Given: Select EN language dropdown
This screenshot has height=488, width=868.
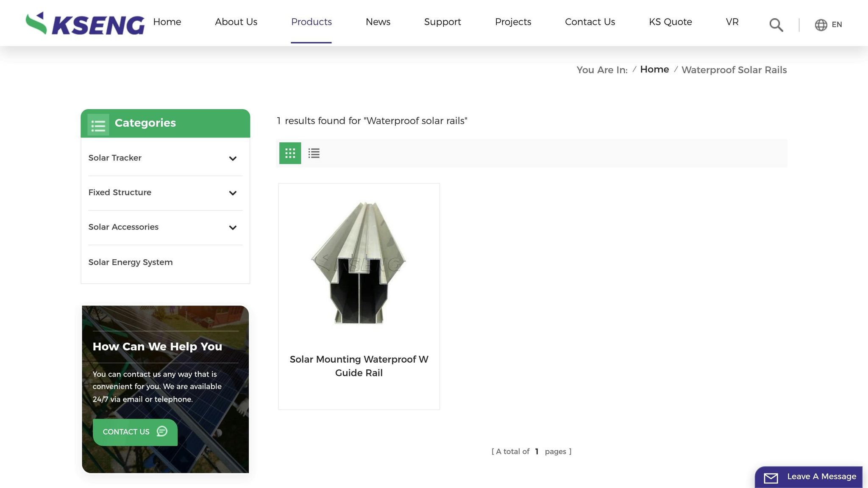Looking at the screenshot, I should click(x=836, y=25).
